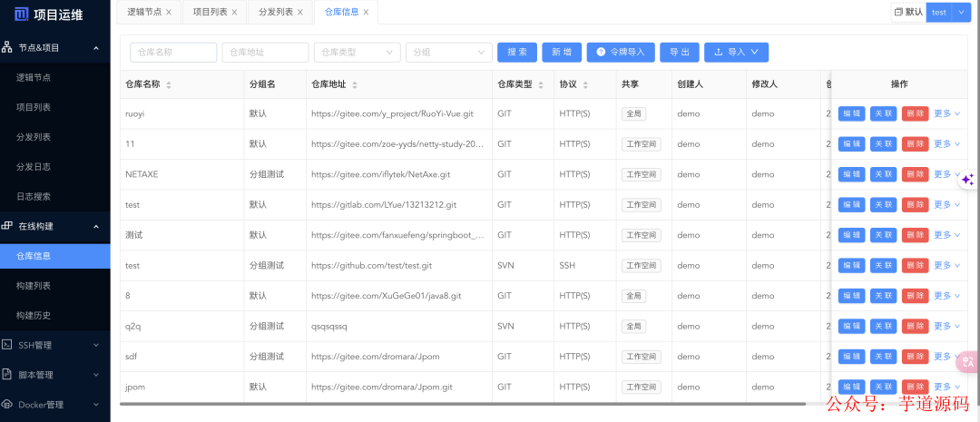The image size is (980, 422).
Task: Click the 搜索 button
Action: point(517,53)
